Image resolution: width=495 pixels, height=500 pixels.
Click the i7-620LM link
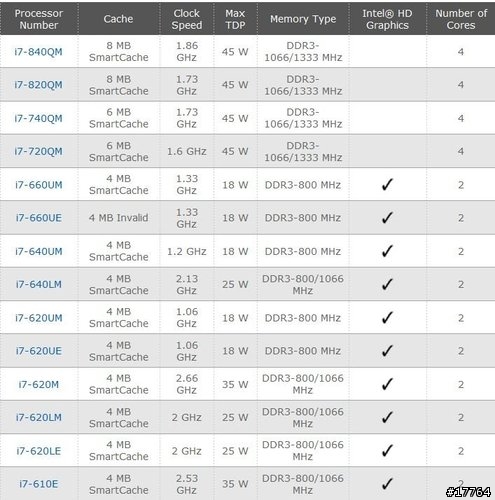tap(39, 417)
